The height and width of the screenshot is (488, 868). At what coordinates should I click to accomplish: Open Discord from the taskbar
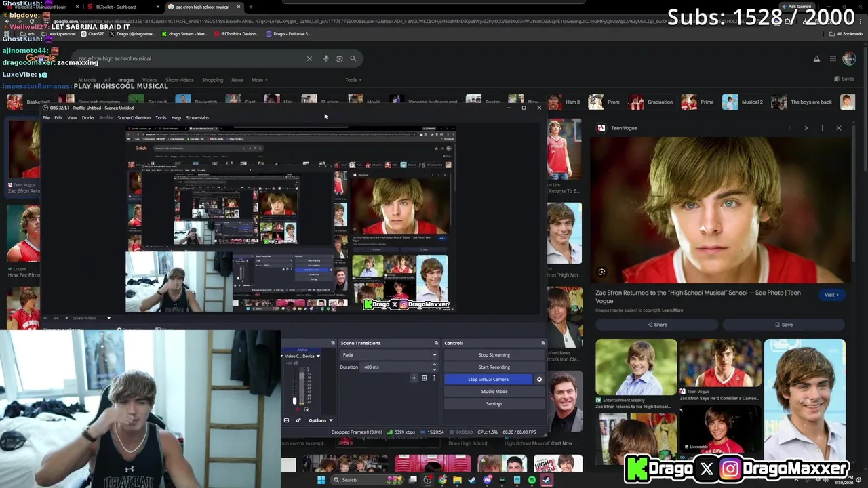[487, 480]
